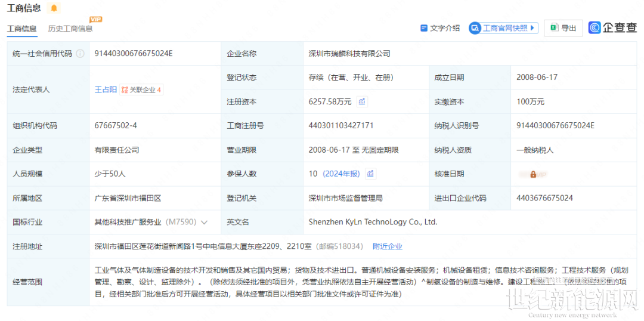Click the 导出 export button
Screen dimensions: 644x321
click(563, 28)
